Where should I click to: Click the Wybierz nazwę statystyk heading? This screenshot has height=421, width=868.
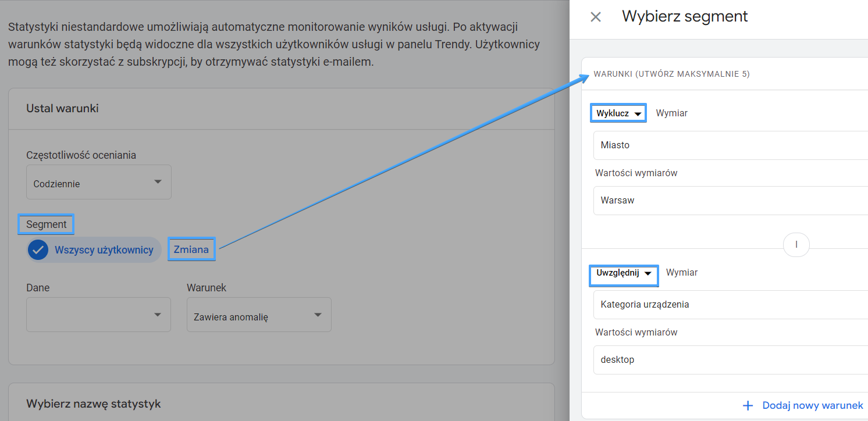click(93, 404)
